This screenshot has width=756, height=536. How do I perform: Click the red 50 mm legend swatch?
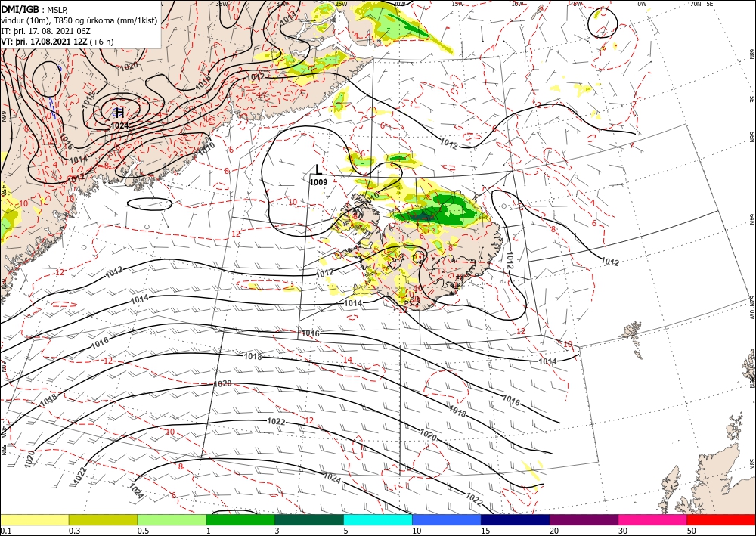click(721, 519)
